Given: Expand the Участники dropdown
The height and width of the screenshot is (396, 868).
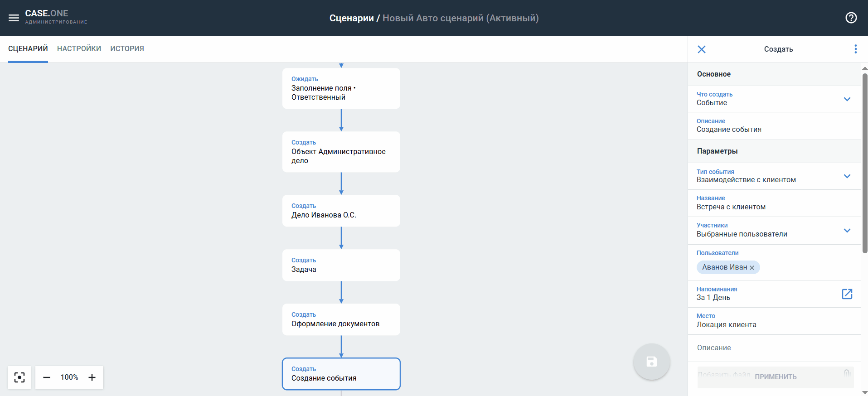Looking at the screenshot, I should tap(847, 231).
